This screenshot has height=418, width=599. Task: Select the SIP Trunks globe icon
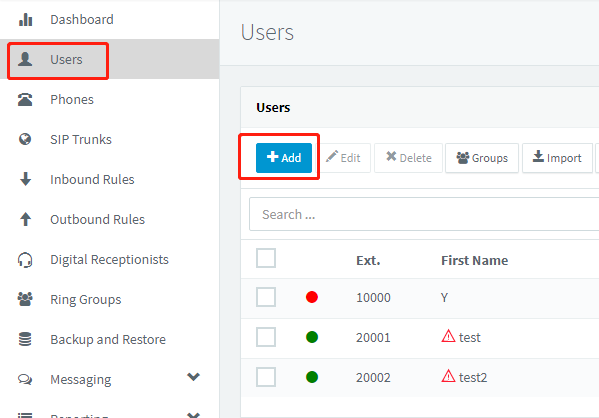25,139
